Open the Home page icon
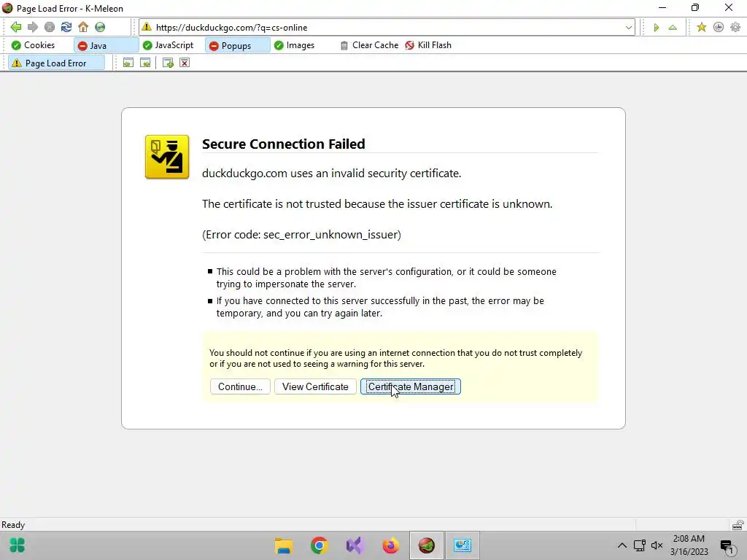 click(83, 27)
